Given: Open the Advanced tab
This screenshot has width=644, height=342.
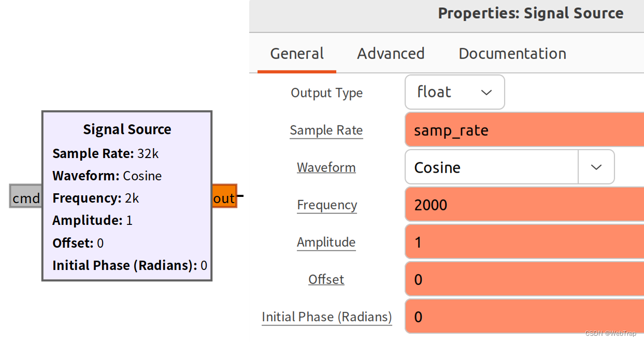Looking at the screenshot, I should tap(391, 54).
